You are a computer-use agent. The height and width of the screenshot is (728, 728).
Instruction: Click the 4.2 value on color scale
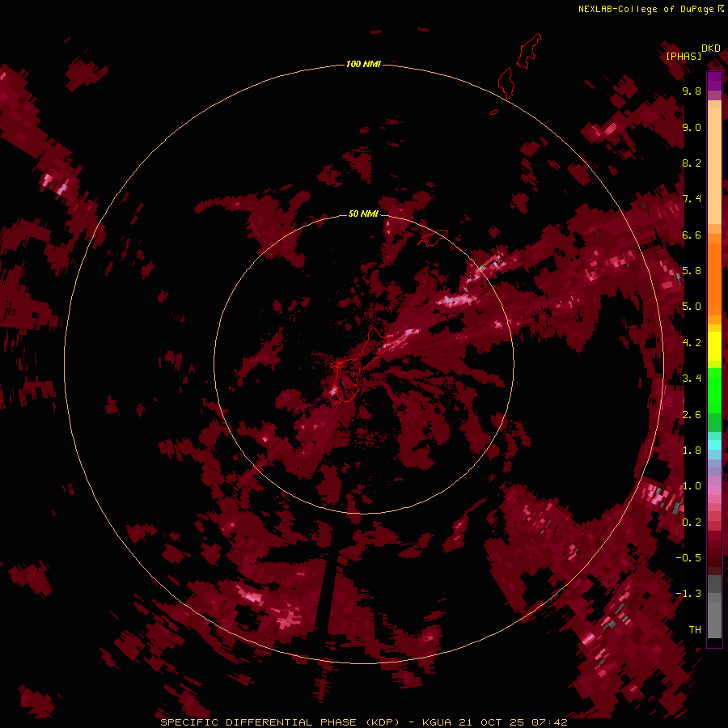pos(692,343)
